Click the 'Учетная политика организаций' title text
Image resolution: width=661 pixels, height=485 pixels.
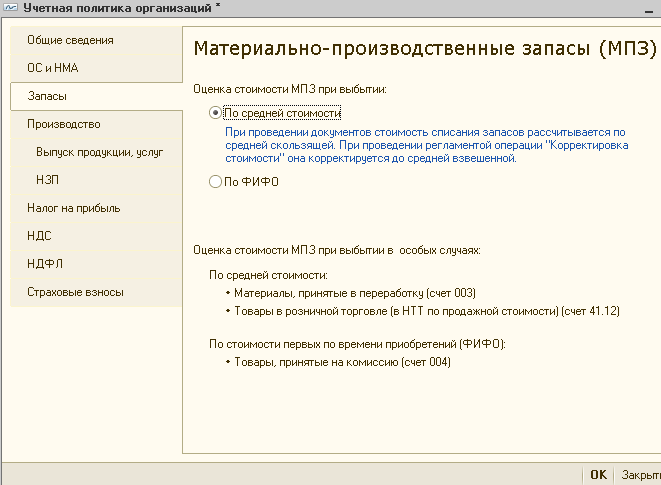coord(117,8)
